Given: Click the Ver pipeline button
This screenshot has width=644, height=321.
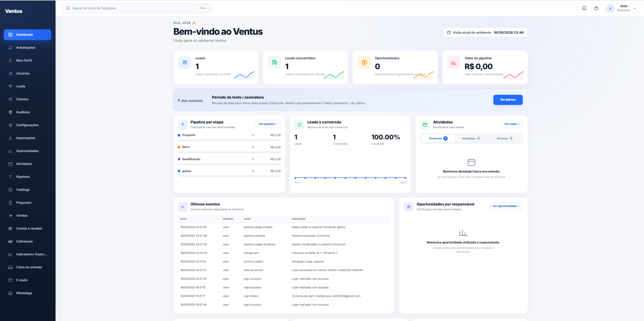Looking at the screenshot, I should 268,124.
